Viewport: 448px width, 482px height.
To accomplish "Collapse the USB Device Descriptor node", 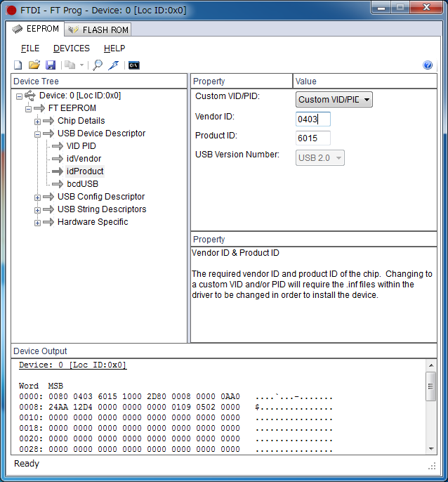I will (37, 134).
